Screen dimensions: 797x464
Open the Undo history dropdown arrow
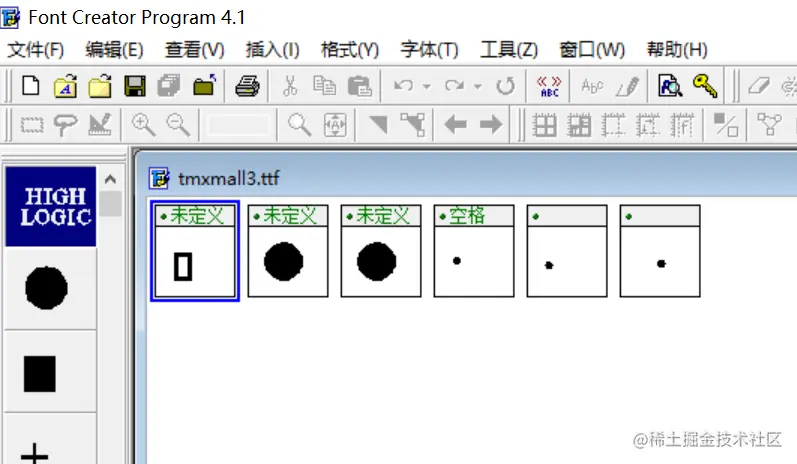pyautogui.click(x=427, y=86)
